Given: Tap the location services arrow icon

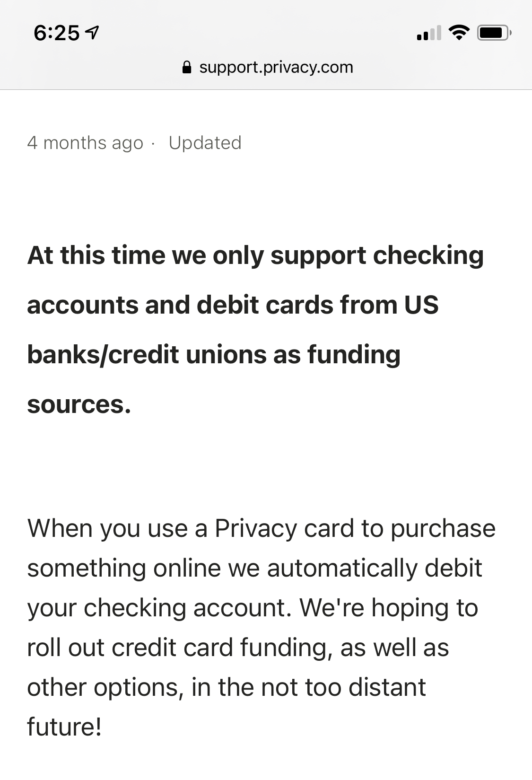Looking at the screenshot, I should tap(94, 33).
